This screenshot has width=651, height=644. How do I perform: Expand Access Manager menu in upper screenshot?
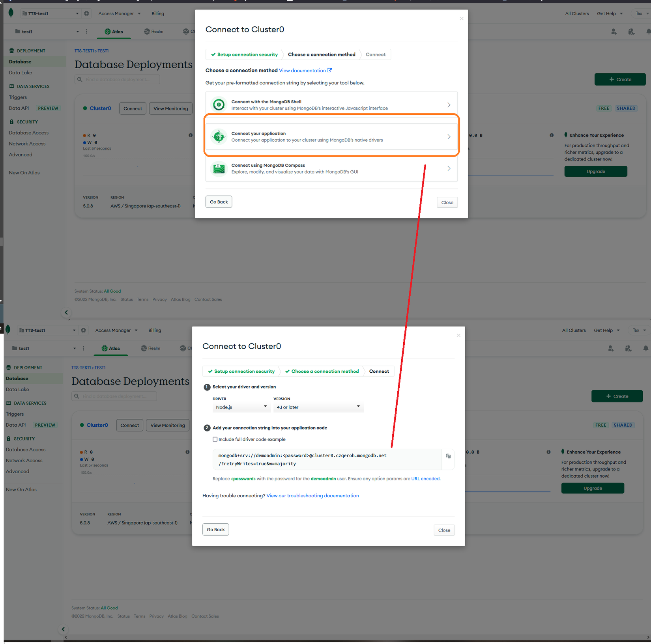pyautogui.click(x=119, y=13)
